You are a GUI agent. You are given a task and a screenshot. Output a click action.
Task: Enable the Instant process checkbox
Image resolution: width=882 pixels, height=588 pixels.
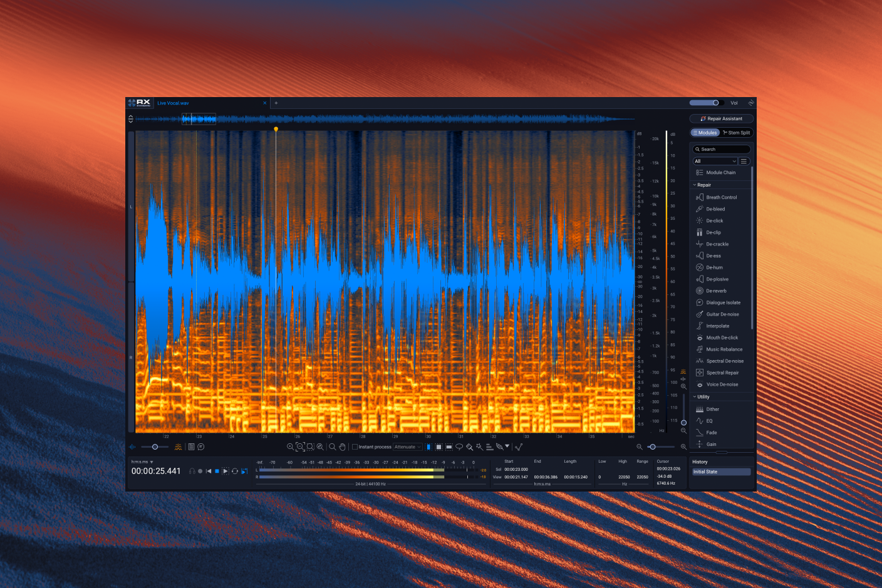[355, 447]
